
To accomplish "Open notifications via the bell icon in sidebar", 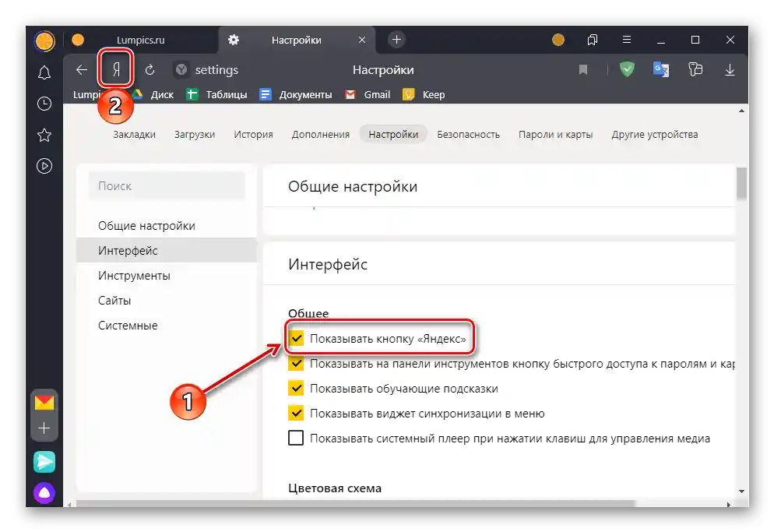I will click(x=44, y=72).
